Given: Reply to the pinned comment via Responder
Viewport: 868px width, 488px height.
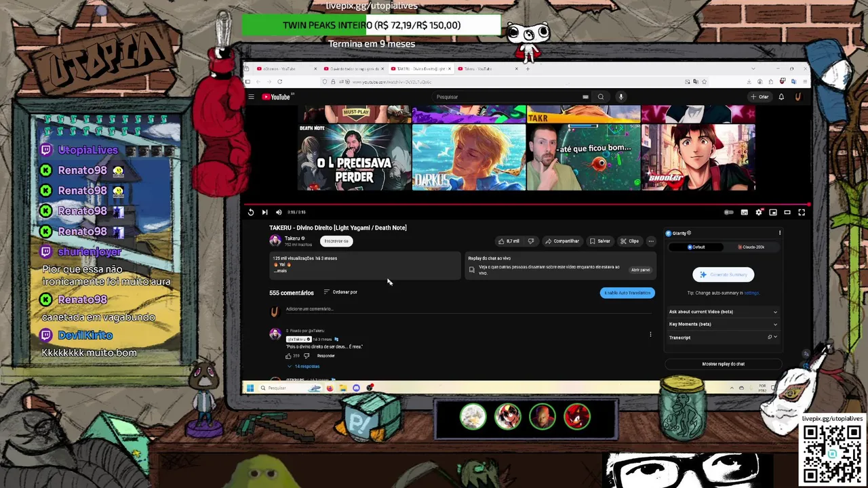Looking at the screenshot, I should coord(325,356).
